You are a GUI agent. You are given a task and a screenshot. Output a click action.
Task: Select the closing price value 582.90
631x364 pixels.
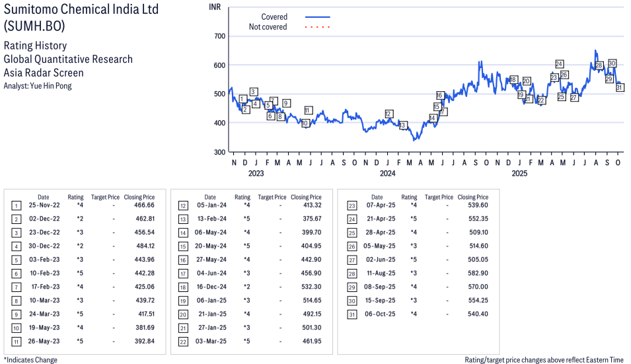474,274
